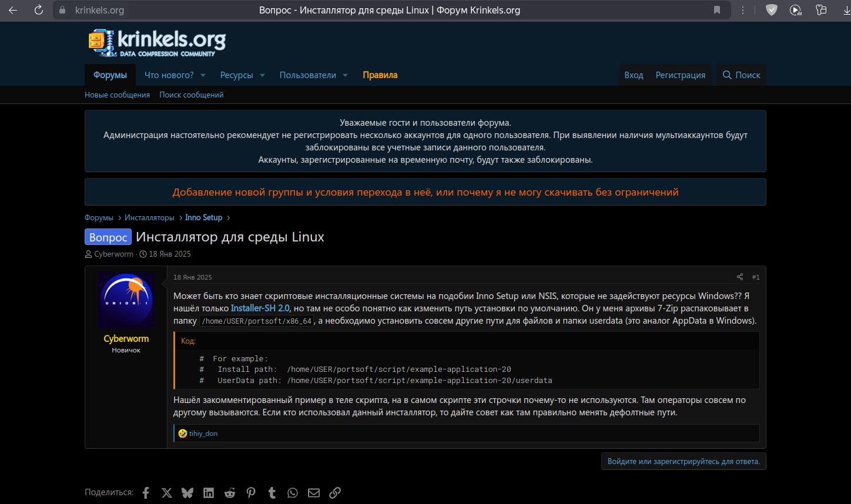This screenshot has width=851, height=504.
Task: Click the "Install path" line in the code block
Action: (356, 369)
